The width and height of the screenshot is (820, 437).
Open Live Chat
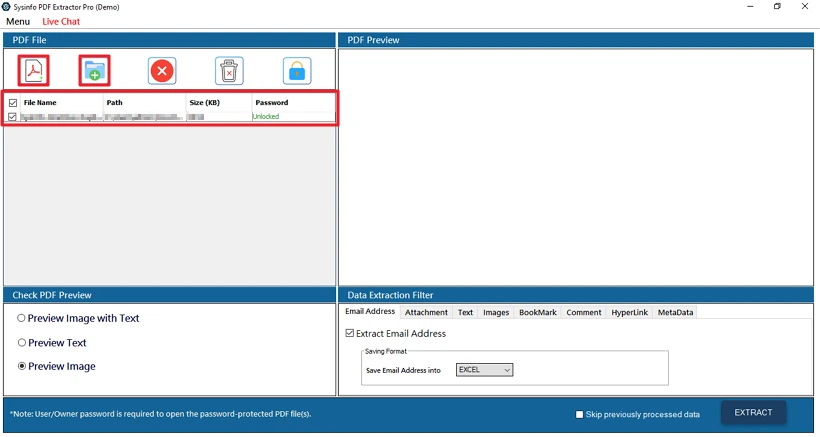click(x=61, y=21)
